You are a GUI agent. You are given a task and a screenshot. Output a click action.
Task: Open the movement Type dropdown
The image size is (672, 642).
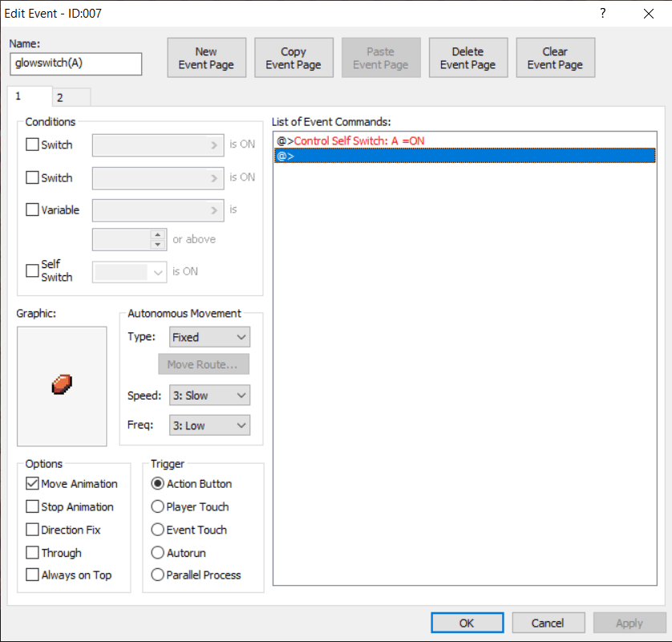209,337
